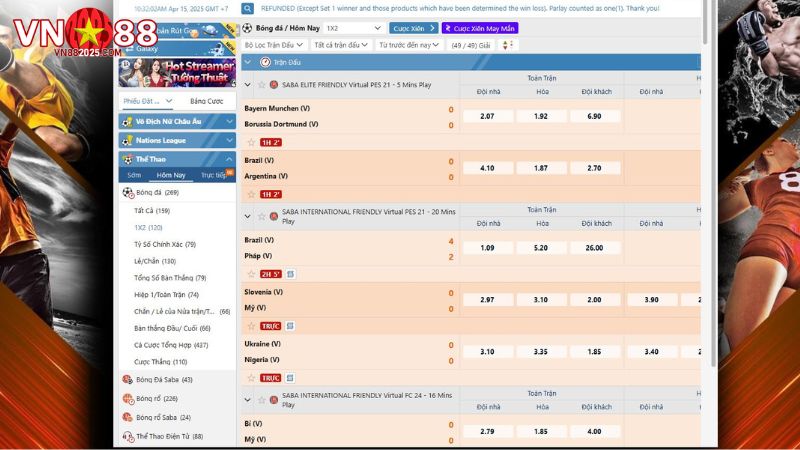Viewport: 800px width, 450px height.
Task: Click SABA INTERNATIONAL FRIENDLY FC 24 league logo
Action: (274, 400)
